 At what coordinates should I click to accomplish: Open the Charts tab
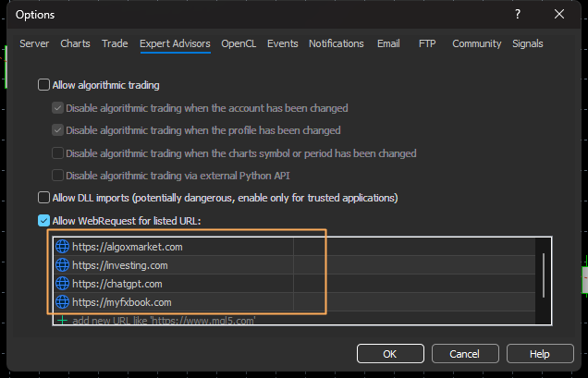(76, 43)
